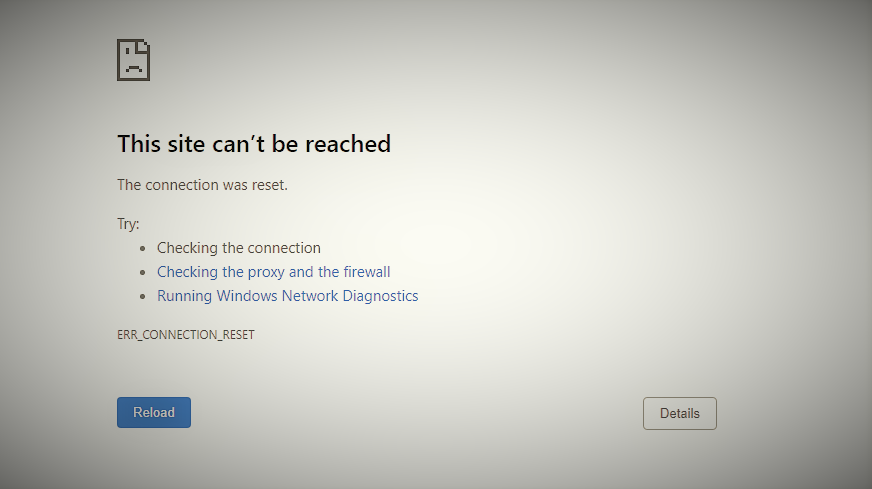Click the "Checking the connection" suggestion text
This screenshot has width=872, height=489.
coord(239,248)
